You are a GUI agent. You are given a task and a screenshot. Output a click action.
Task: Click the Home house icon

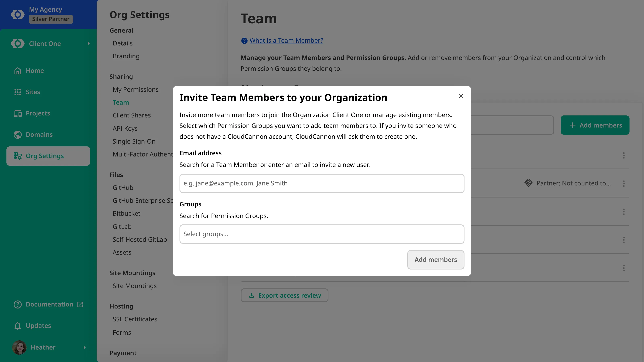pyautogui.click(x=18, y=71)
